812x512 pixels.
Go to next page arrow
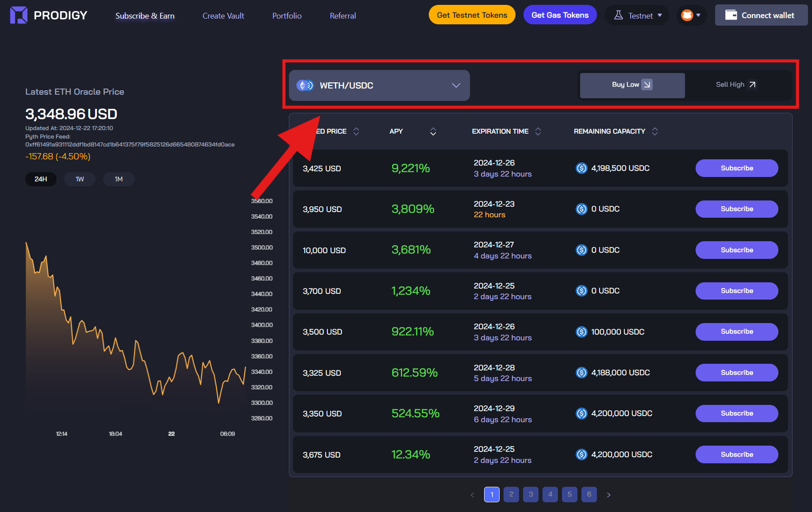coord(608,495)
